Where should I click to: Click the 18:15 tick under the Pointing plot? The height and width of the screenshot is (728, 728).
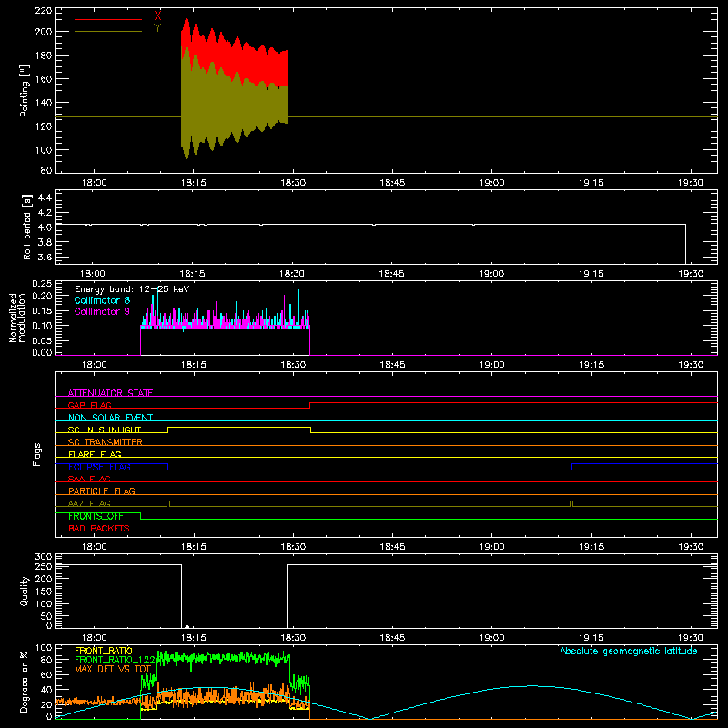coord(193,183)
